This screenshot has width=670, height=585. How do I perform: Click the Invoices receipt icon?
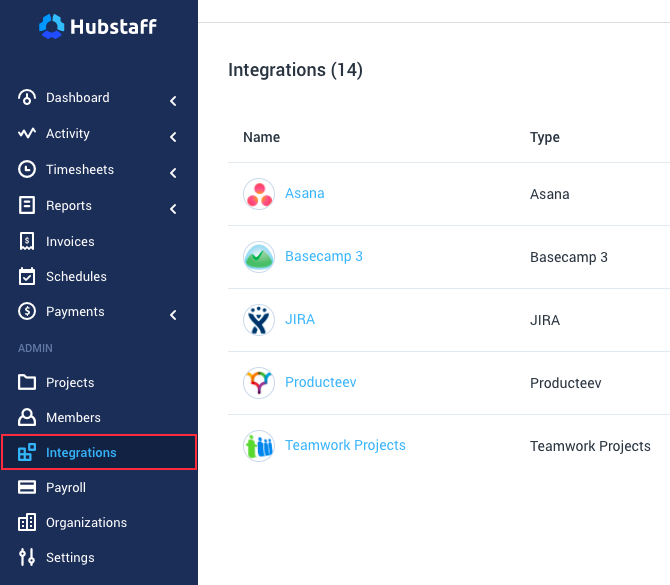[x=27, y=241]
